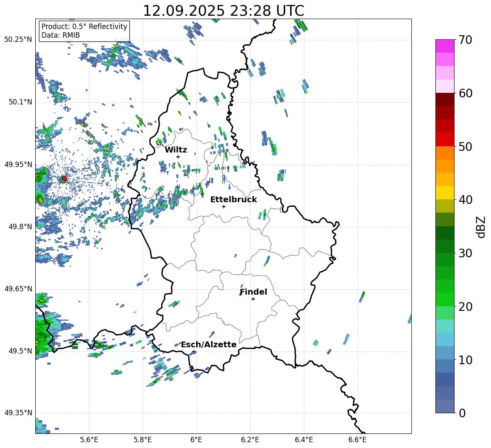Click the colorbar value 30
This screenshot has height=448, width=491.
tap(465, 253)
